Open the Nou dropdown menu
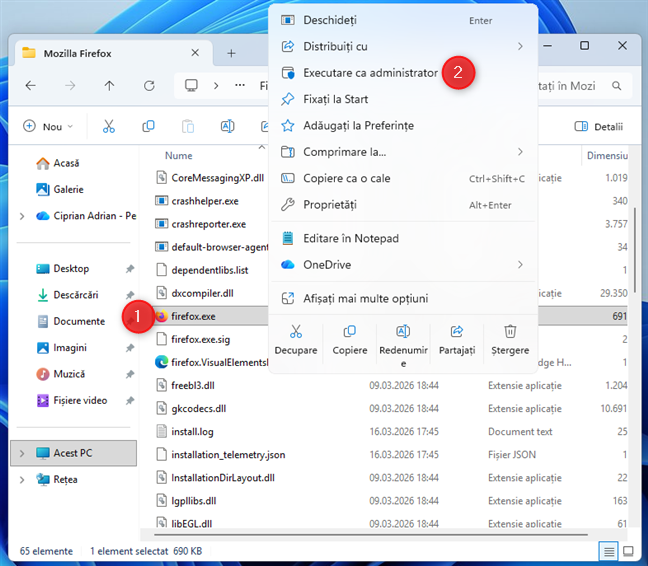 (x=48, y=126)
